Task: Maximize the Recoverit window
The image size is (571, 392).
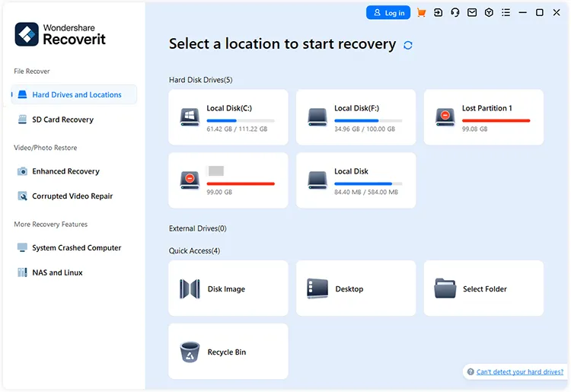Action: tap(540, 13)
